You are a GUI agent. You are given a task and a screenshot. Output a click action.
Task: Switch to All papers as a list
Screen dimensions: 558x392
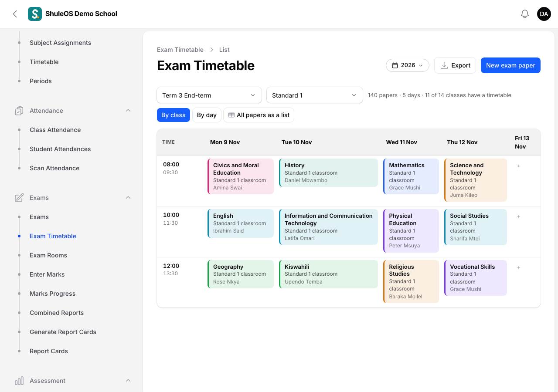point(259,115)
